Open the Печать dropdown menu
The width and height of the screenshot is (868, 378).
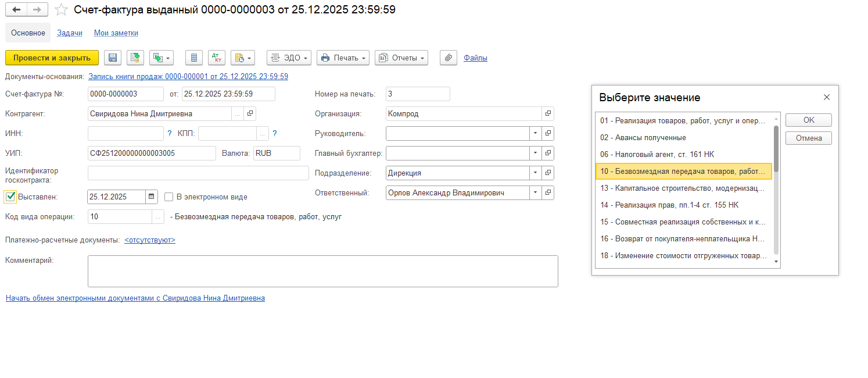(x=343, y=58)
